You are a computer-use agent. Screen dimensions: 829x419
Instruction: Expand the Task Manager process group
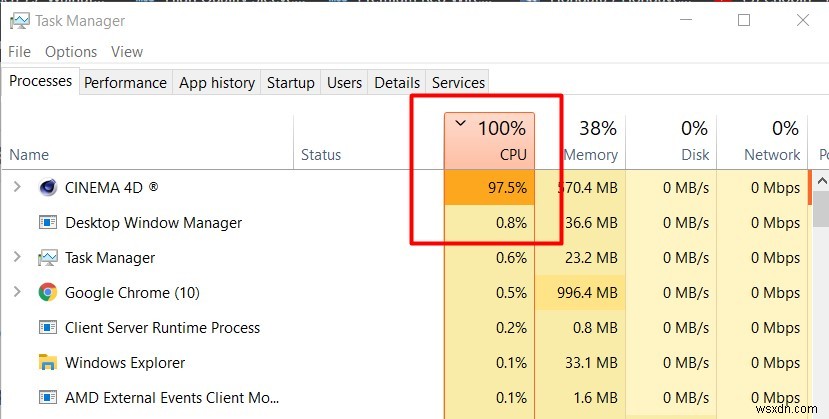[16, 258]
